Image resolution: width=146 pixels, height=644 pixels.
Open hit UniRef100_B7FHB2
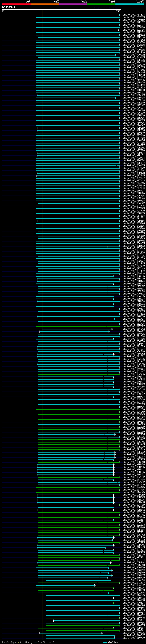[x=134, y=22]
